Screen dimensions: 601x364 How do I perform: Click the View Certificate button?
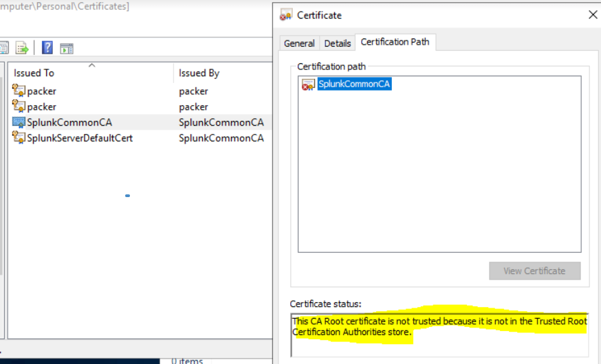(x=534, y=271)
